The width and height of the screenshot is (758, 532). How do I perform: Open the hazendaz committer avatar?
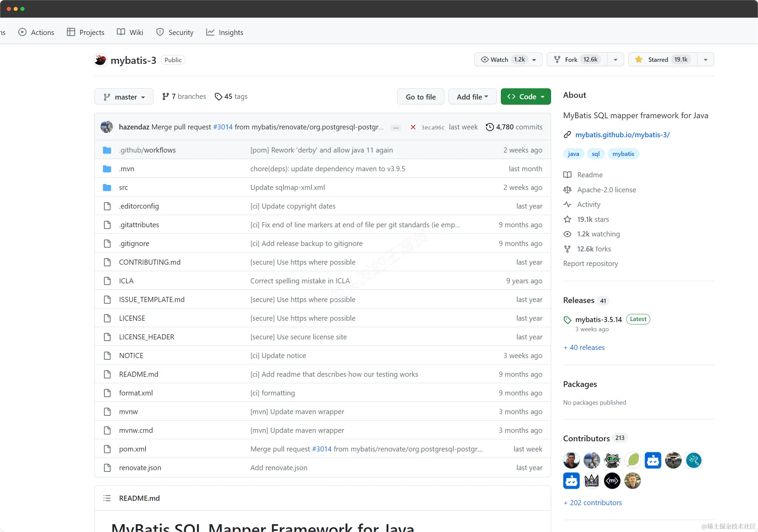click(x=107, y=127)
